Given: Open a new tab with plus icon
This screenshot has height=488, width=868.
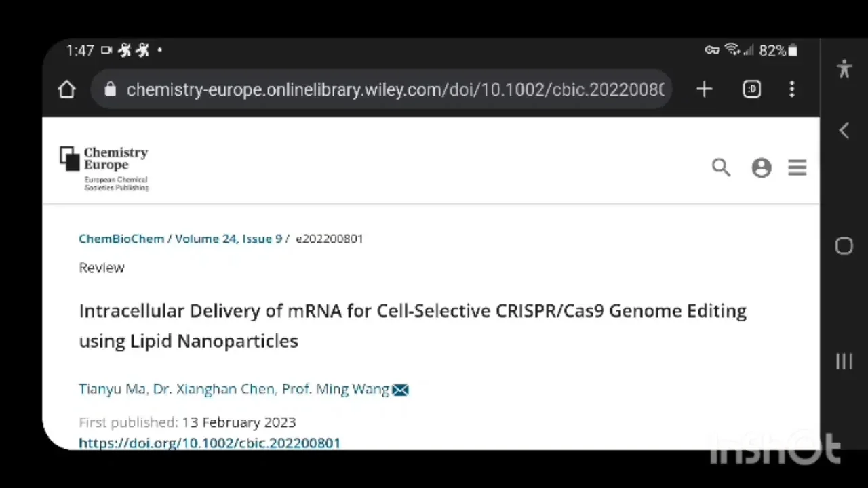Looking at the screenshot, I should click(x=704, y=89).
